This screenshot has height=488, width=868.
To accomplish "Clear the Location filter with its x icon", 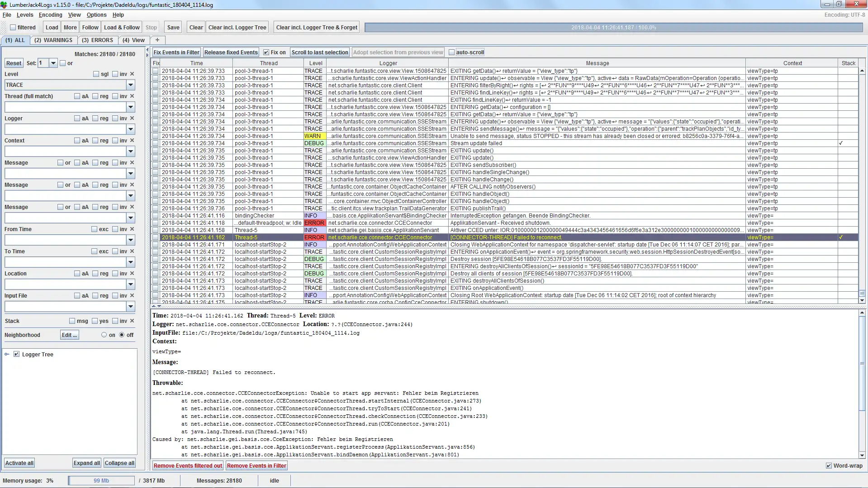I will pos(132,273).
